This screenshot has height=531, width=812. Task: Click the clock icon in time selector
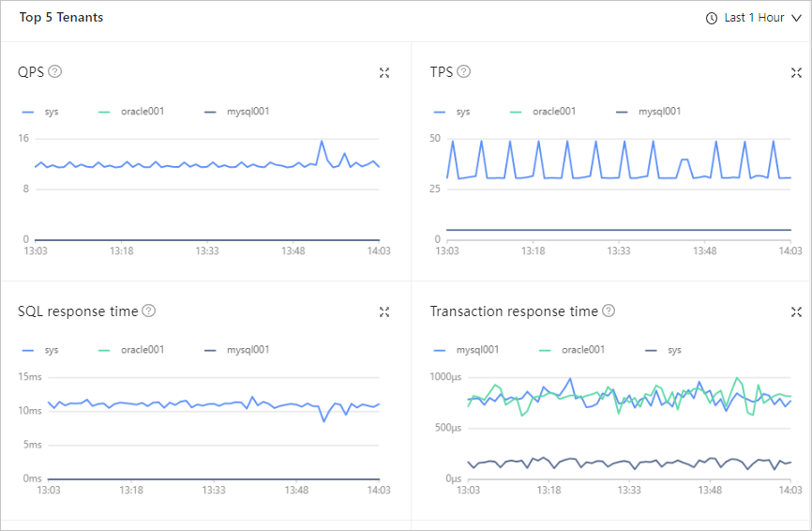tap(712, 18)
